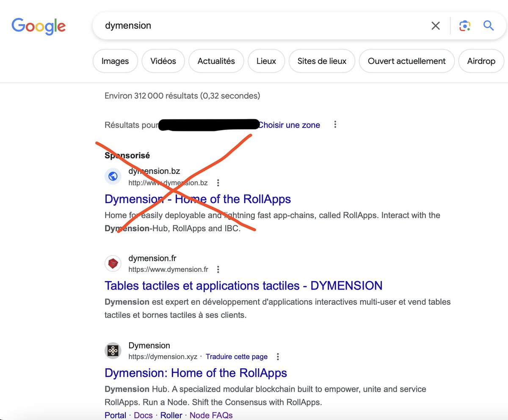Open three-dot menu beside dymension.bz URL
The height and width of the screenshot is (420, 508).
click(218, 183)
